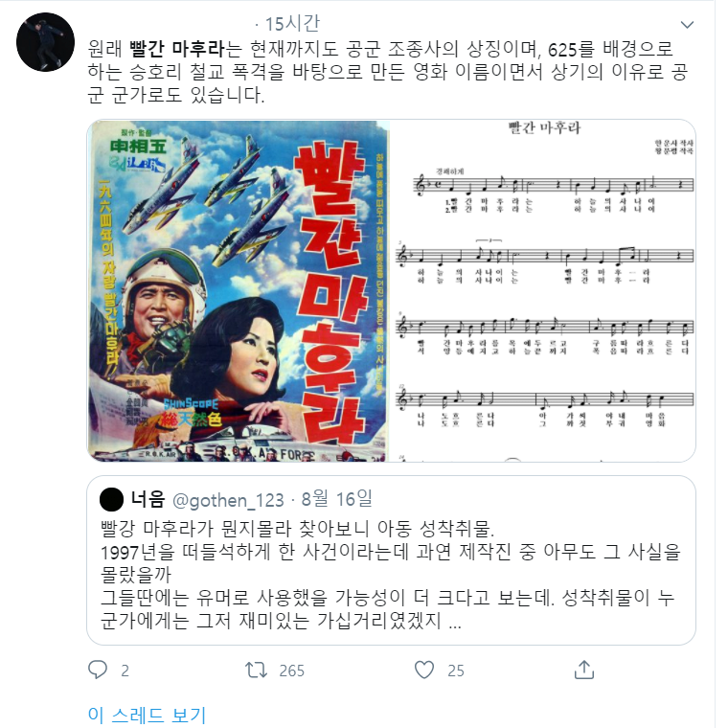Like the tweet with heart icon
The height and width of the screenshot is (728, 728).
[x=424, y=670]
